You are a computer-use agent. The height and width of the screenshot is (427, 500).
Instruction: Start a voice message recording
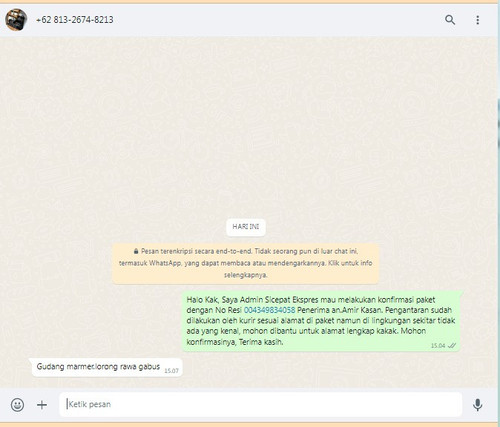(478, 405)
